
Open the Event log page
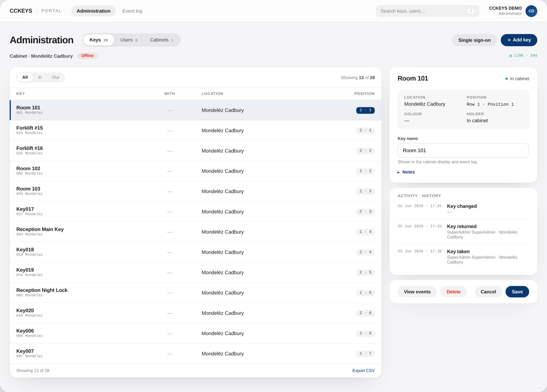132,11
